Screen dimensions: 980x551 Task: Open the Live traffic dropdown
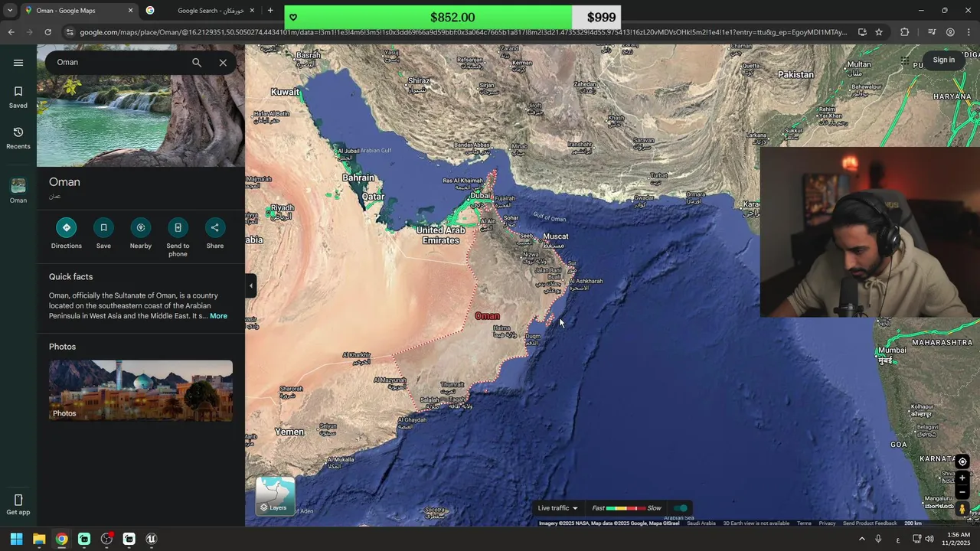557,508
